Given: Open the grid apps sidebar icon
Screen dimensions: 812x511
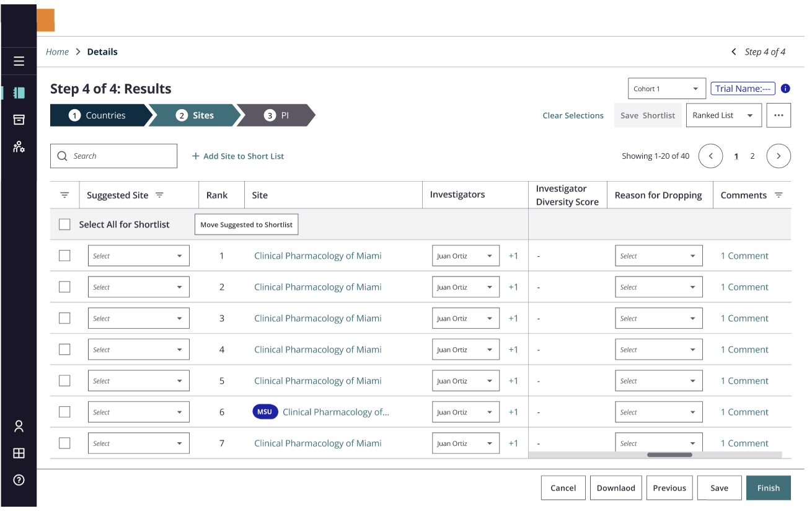Looking at the screenshot, I should (x=19, y=453).
